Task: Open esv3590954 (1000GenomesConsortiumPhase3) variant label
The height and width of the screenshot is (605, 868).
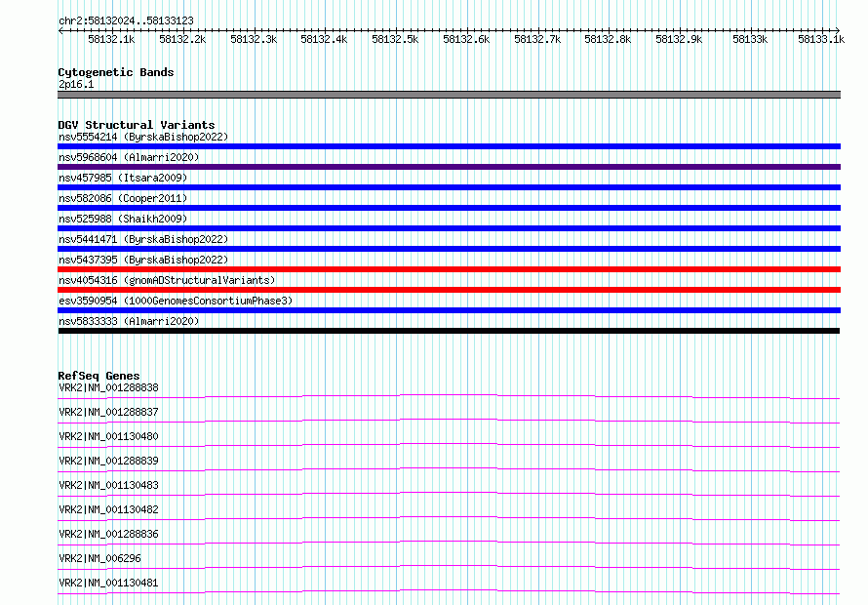Action: pos(176,301)
